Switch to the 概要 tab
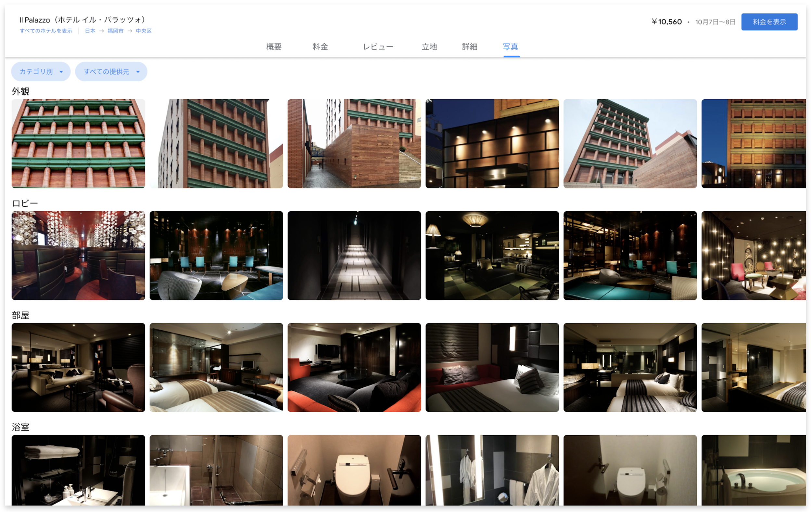 pyautogui.click(x=273, y=46)
